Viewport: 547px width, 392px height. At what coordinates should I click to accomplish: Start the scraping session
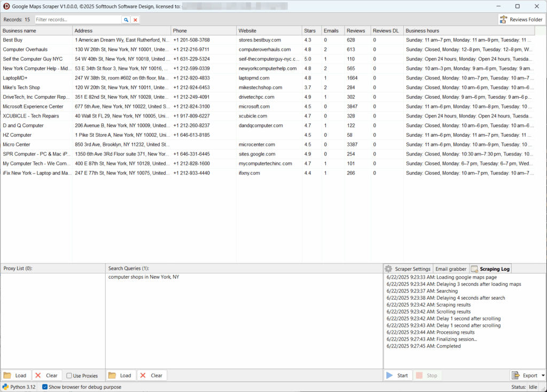[397, 375]
